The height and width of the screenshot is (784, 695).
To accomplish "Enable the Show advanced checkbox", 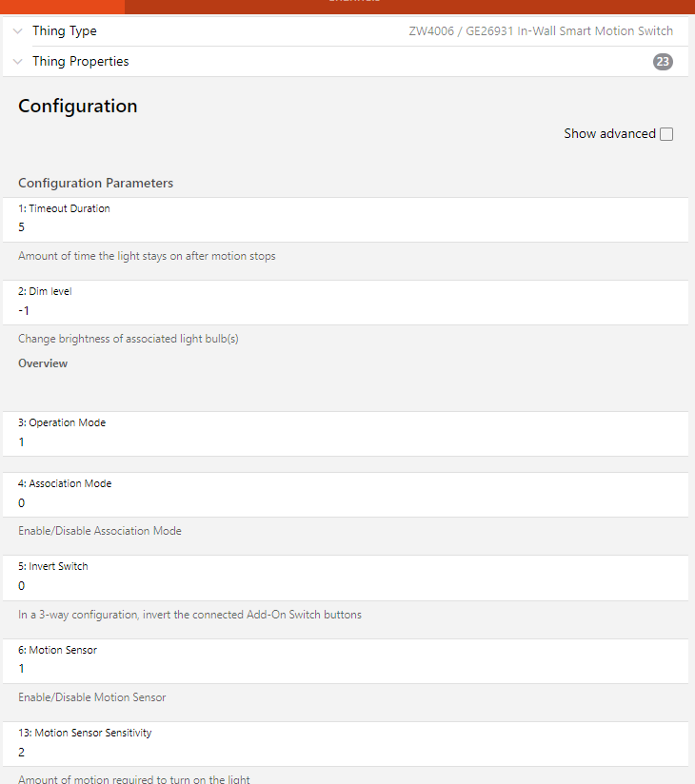I will (666, 134).
